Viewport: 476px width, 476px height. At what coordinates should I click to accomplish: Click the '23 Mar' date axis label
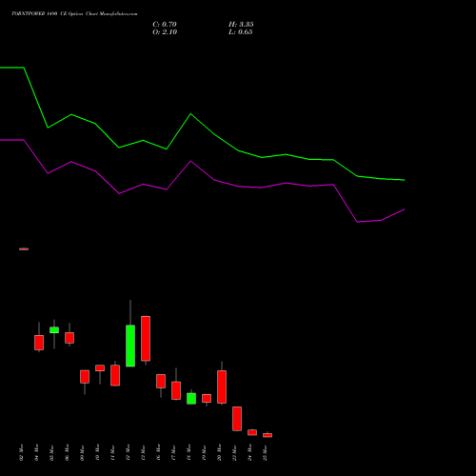pos(234,452)
